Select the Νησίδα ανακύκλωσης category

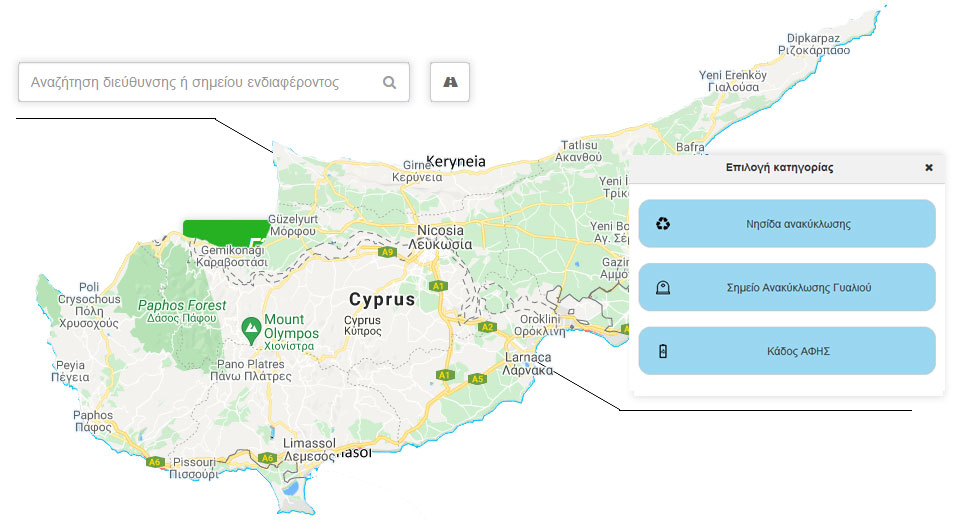786,224
